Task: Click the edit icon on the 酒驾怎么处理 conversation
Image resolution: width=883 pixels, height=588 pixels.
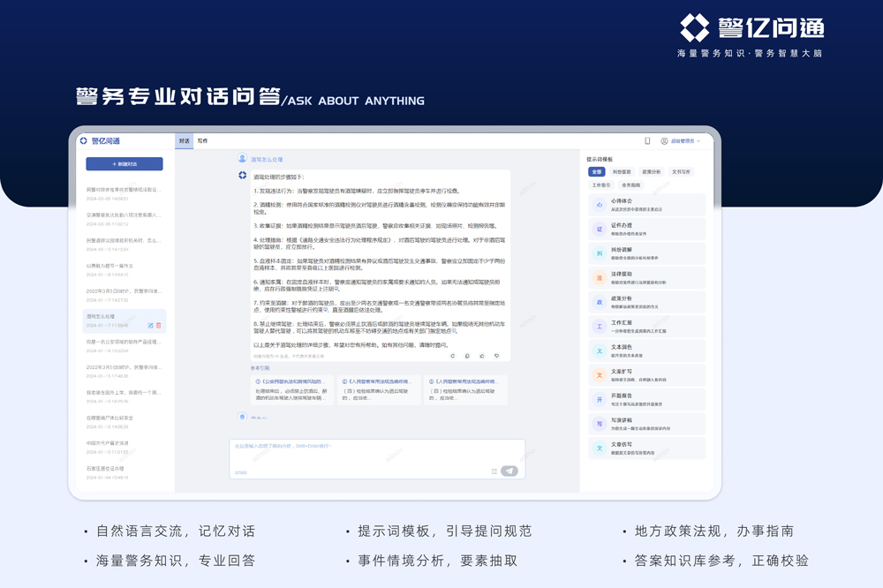Action: pyautogui.click(x=151, y=325)
